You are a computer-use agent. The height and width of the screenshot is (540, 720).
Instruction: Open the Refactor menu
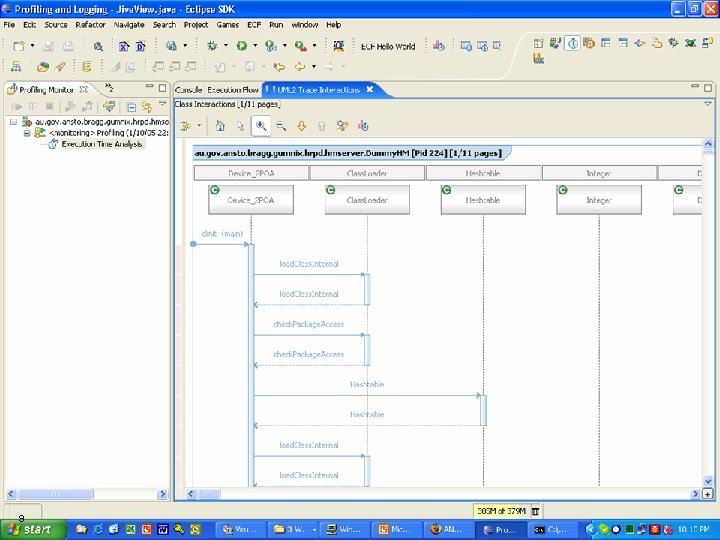click(x=90, y=25)
